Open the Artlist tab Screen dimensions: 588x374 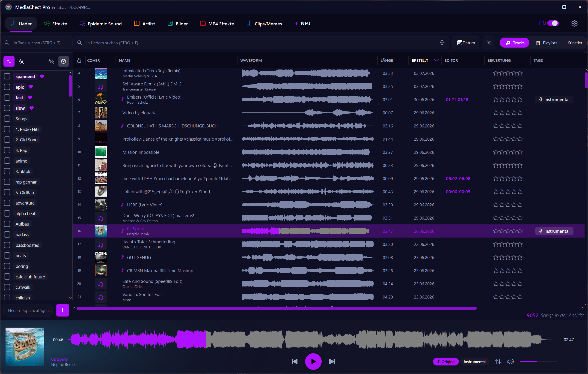[x=145, y=24]
